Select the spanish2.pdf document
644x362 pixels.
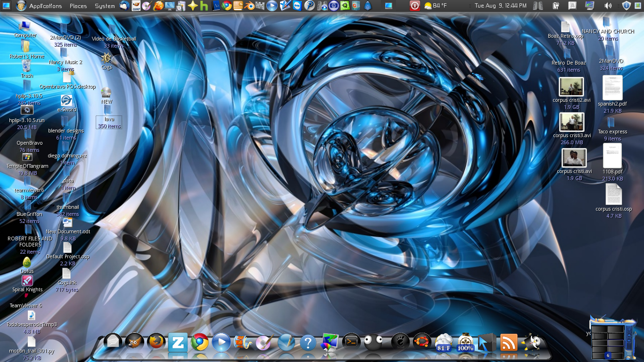point(612,94)
